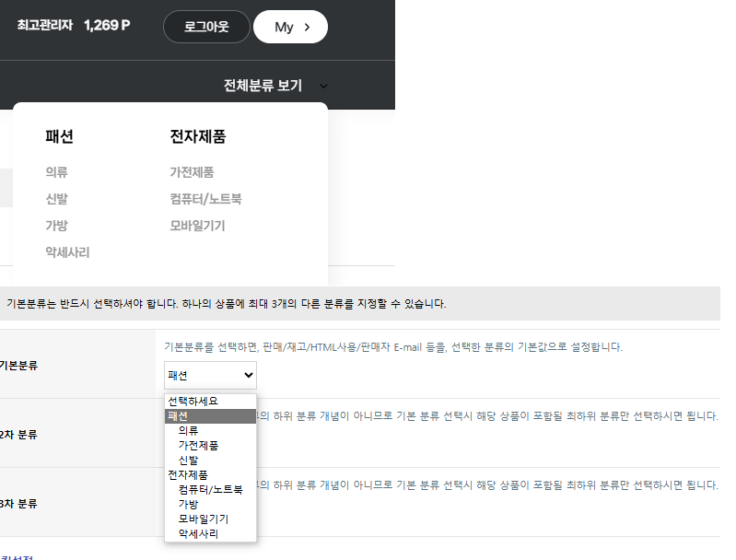Open the 패션 category heading
736x560 pixels.
point(59,136)
